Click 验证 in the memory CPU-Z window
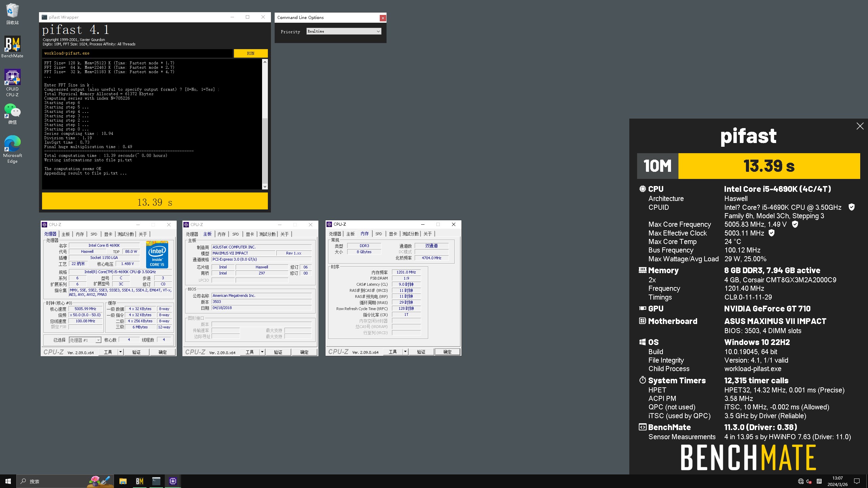This screenshot has height=488, width=868. tap(421, 352)
